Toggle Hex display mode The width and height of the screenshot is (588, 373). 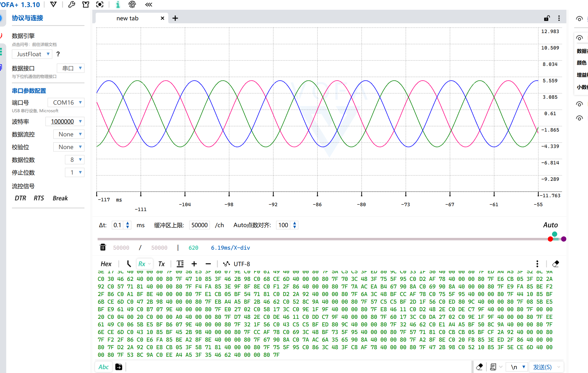(106, 264)
